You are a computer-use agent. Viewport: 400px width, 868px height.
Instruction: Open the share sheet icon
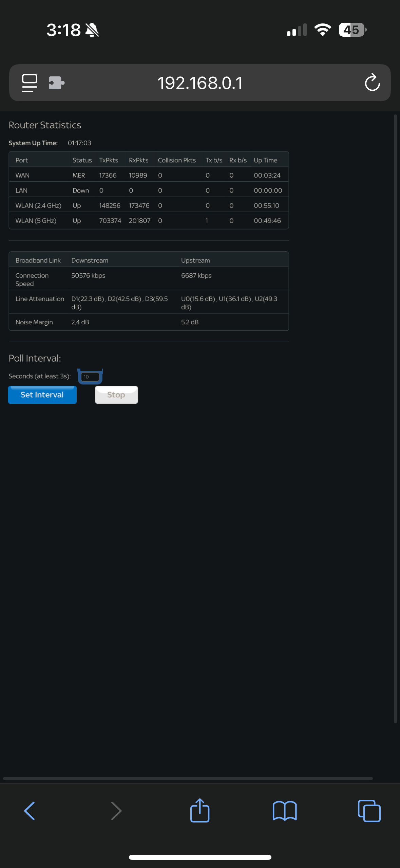(200, 810)
